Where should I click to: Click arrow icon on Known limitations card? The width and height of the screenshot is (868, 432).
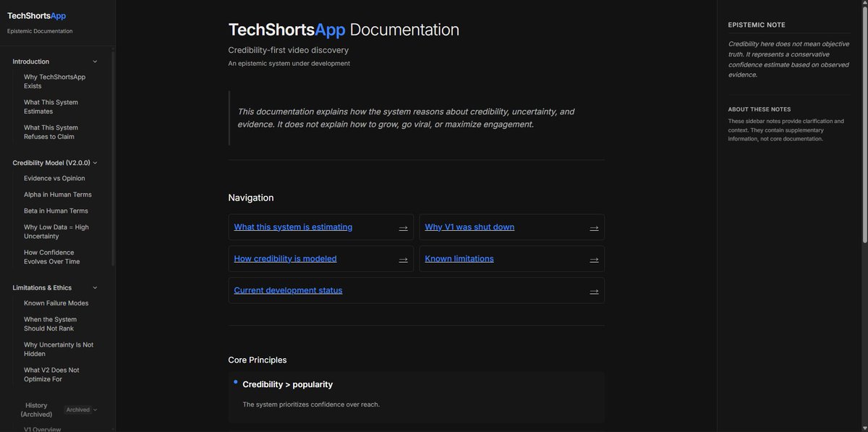[x=594, y=260]
